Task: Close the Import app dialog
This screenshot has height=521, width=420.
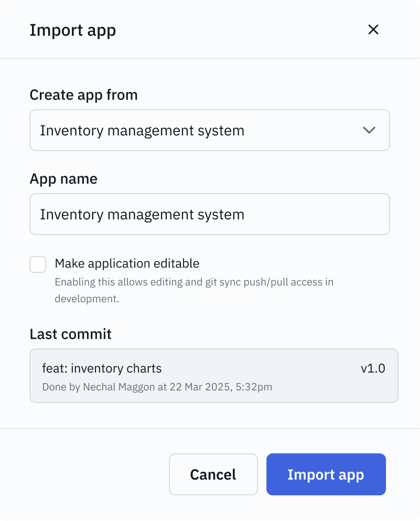Action: click(373, 30)
